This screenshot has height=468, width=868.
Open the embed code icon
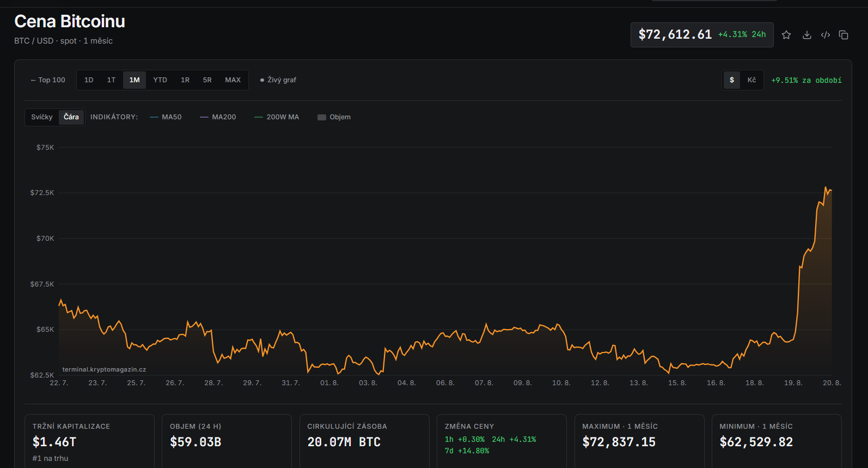coord(826,35)
